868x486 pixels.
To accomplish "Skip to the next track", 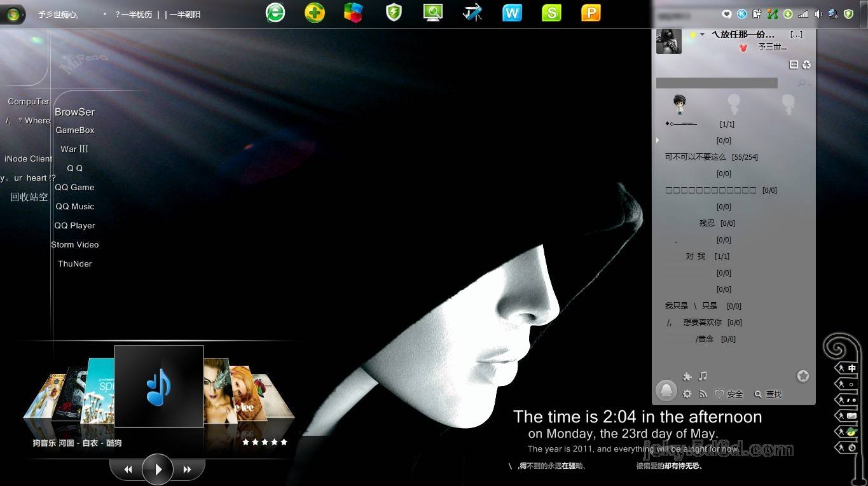I will click(x=188, y=469).
